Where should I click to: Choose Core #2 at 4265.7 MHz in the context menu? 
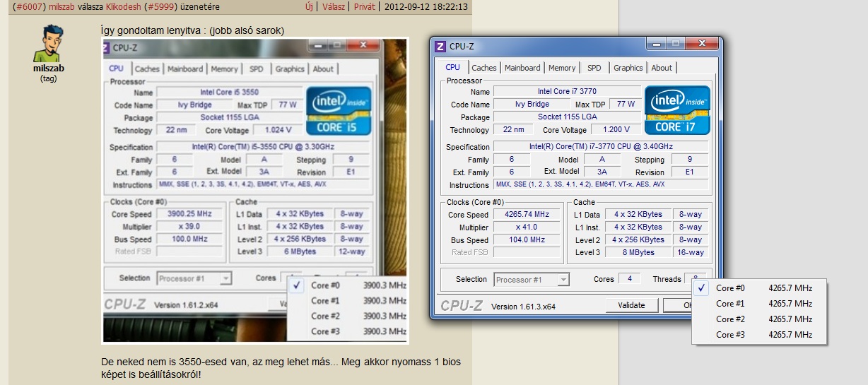759,319
